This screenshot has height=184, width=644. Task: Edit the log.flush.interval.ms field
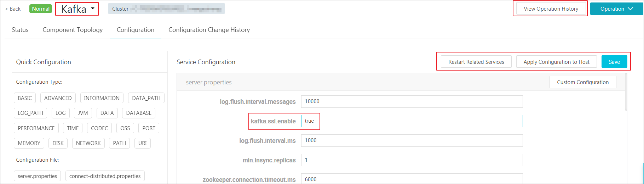pos(412,140)
